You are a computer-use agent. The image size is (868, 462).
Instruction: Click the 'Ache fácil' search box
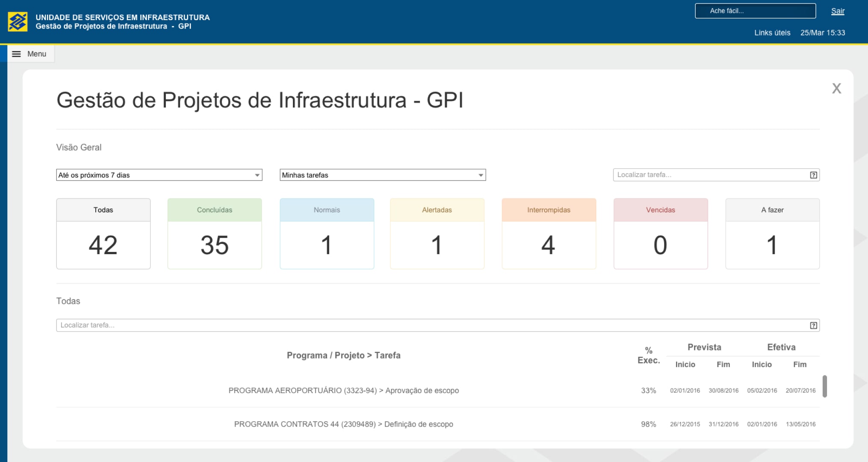pos(755,11)
